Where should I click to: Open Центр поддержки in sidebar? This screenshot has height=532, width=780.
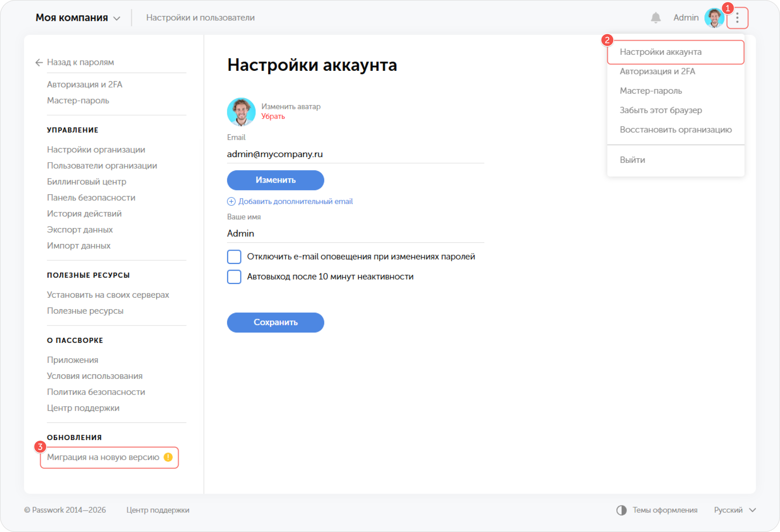click(x=83, y=408)
